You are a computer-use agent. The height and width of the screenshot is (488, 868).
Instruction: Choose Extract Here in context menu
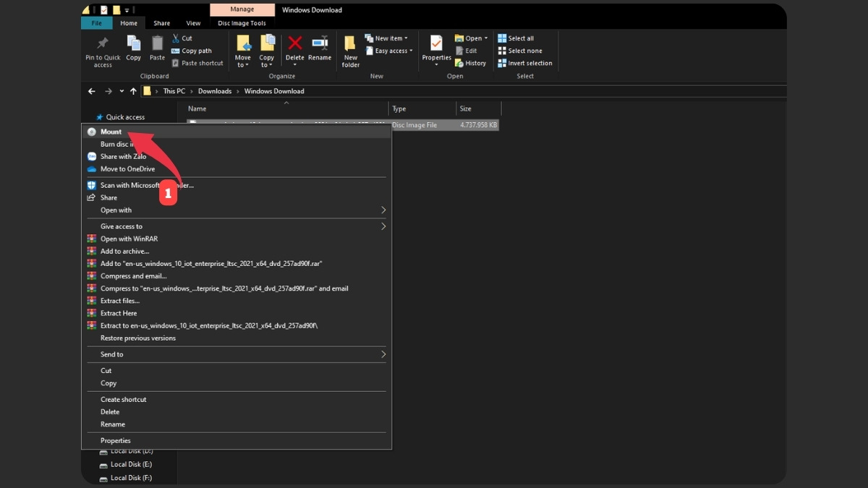click(x=119, y=313)
